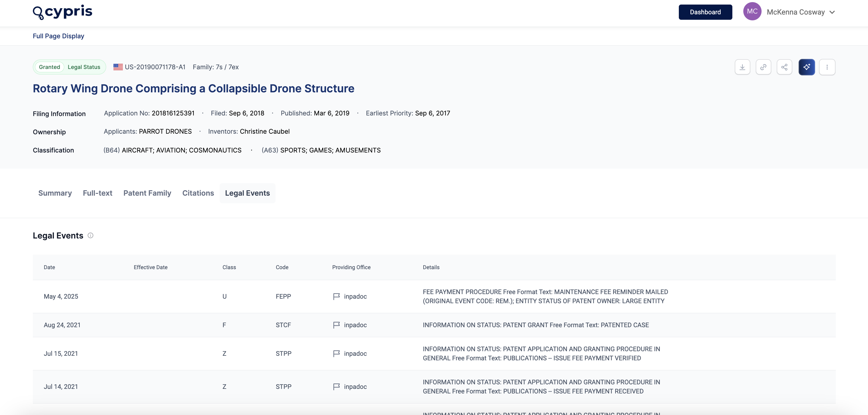Click the MC user avatar
The height and width of the screenshot is (415, 868).
coord(752,12)
